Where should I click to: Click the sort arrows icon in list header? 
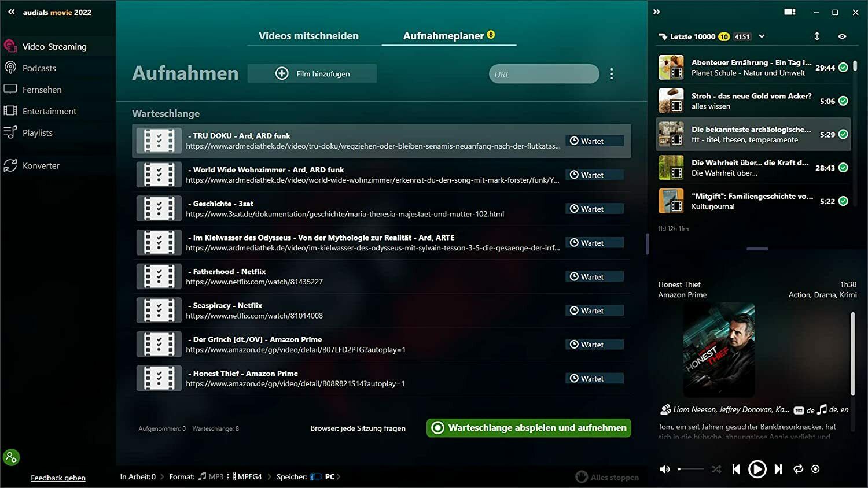817,36
